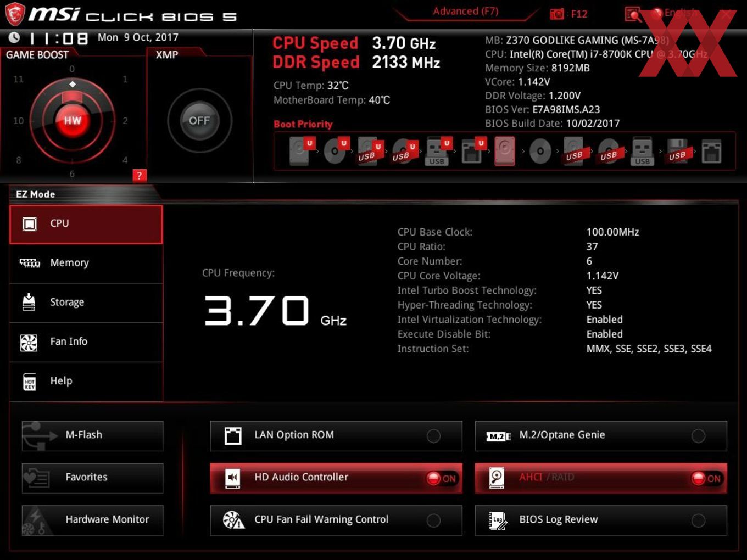Toggle the AHCI / RAID mode switch
Image resolution: width=747 pixels, height=560 pixels.
point(601,478)
